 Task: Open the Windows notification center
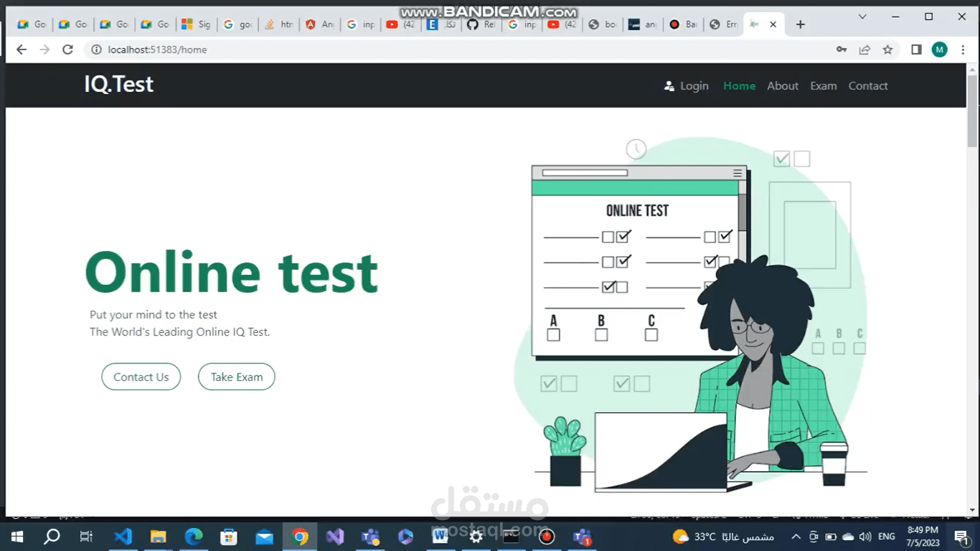pyautogui.click(x=961, y=536)
